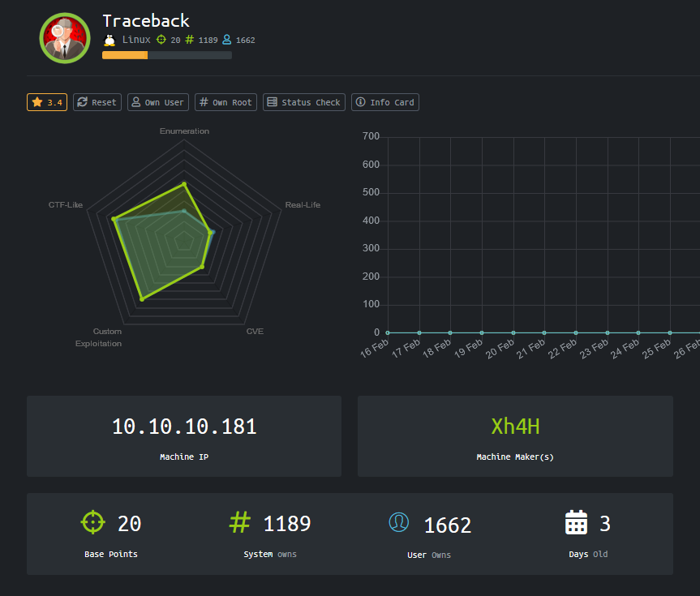
Task: Click the large green hash icon above System Owns
Action: tap(240, 522)
